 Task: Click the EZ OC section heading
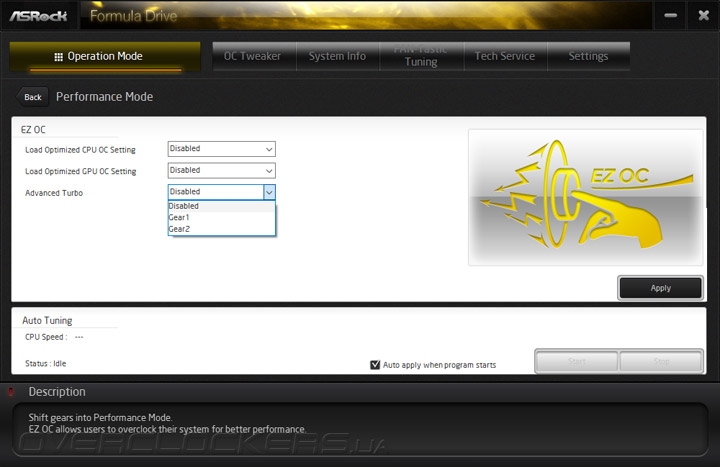point(33,129)
